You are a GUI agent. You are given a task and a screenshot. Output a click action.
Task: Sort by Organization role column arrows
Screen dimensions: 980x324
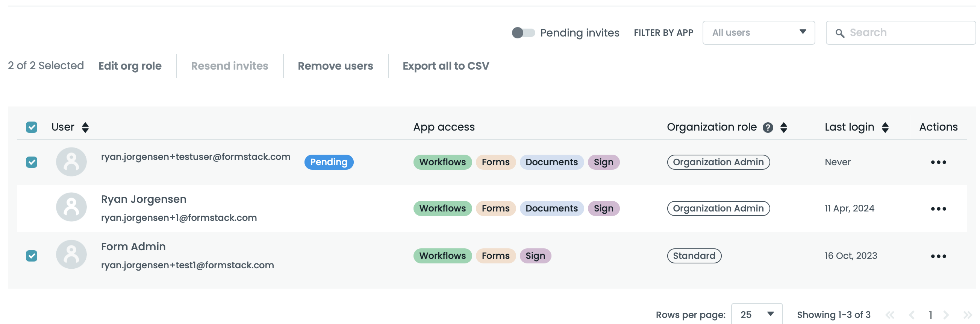coord(783,128)
